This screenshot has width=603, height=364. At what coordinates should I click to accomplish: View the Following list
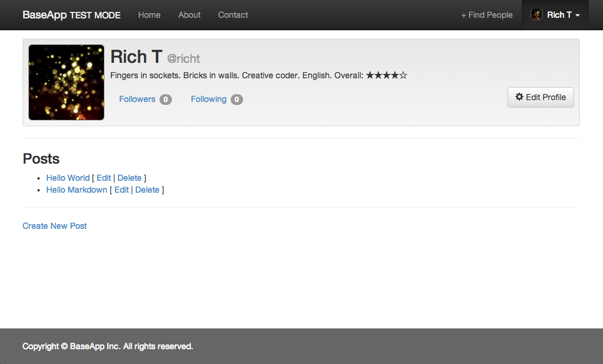coord(208,99)
